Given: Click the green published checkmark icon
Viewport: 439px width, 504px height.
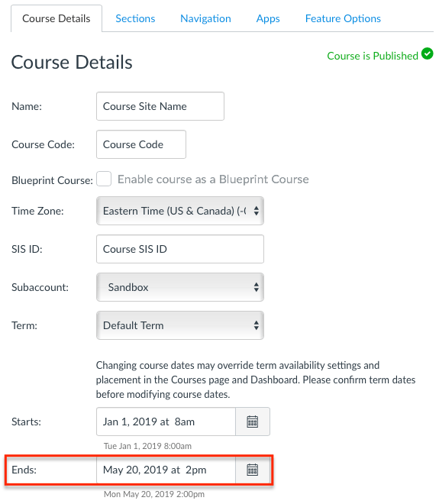Looking at the screenshot, I should [428, 53].
